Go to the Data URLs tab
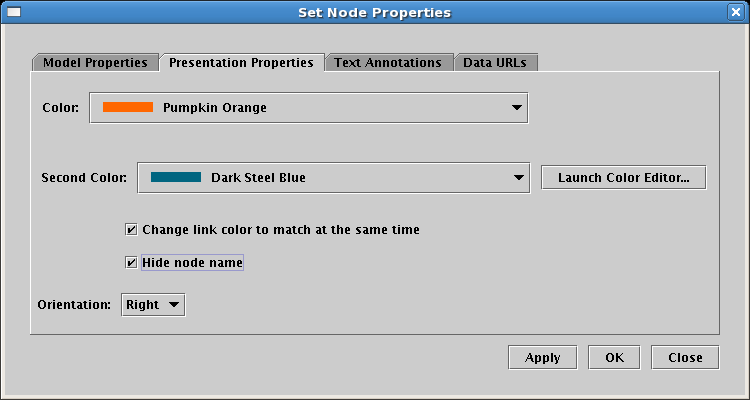The height and width of the screenshot is (400, 750). pyautogui.click(x=496, y=62)
